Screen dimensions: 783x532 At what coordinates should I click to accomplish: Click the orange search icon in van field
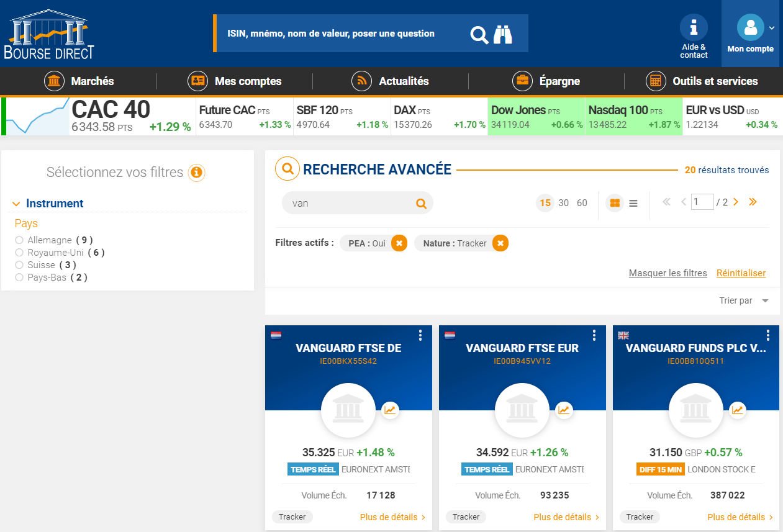point(421,203)
